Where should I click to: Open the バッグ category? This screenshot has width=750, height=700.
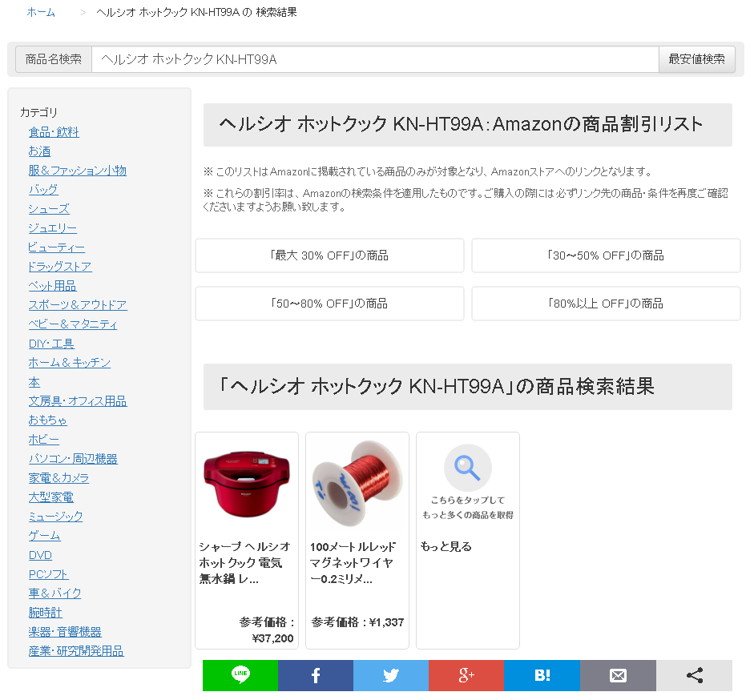coord(43,189)
